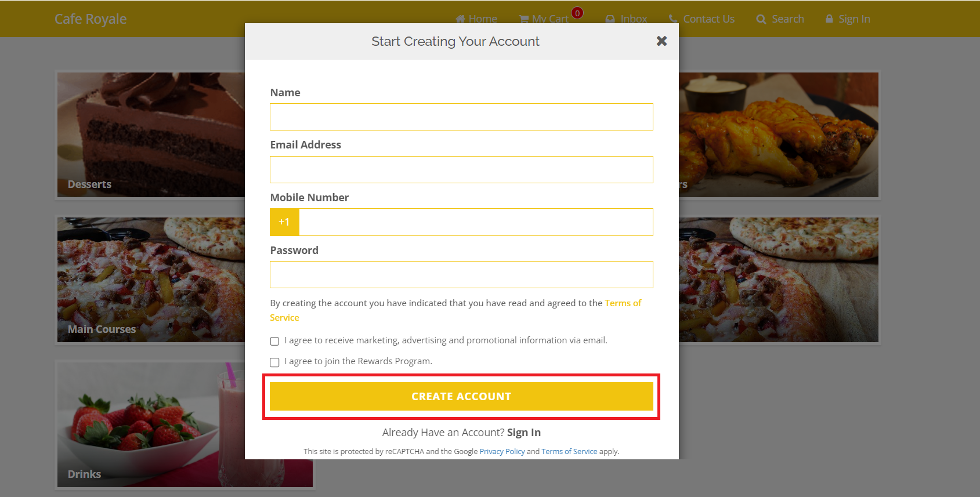Open the Google Privacy Policy link
980x497 pixels.
click(x=502, y=452)
